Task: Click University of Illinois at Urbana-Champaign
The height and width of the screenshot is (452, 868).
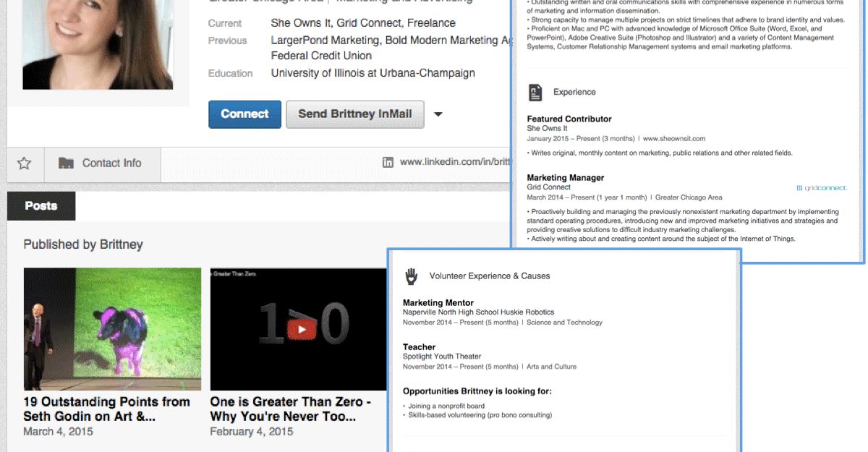Action: tap(373, 73)
